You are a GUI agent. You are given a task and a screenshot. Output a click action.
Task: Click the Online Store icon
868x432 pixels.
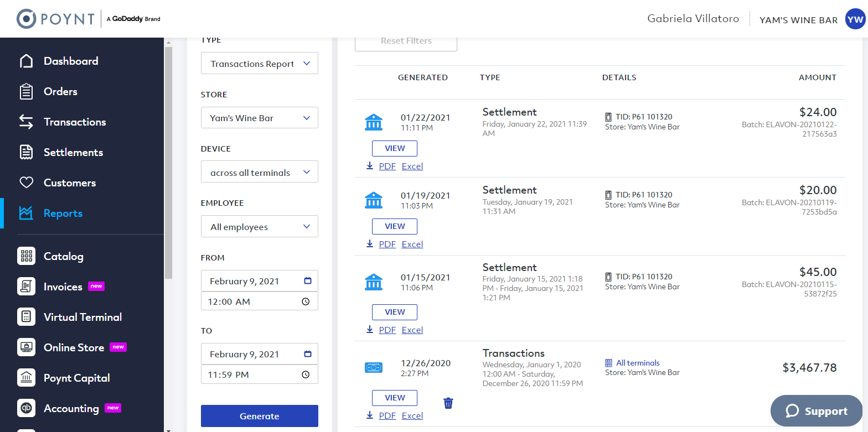[26, 347]
